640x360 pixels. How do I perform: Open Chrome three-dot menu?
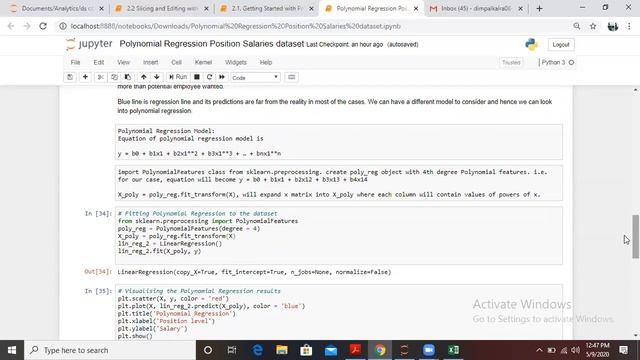click(629, 26)
